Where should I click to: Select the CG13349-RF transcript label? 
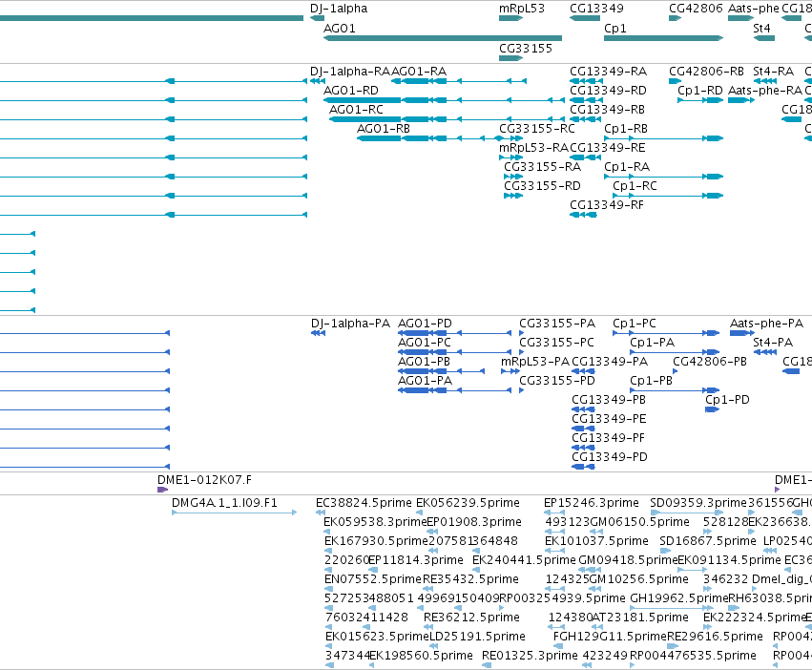(607, 204)
